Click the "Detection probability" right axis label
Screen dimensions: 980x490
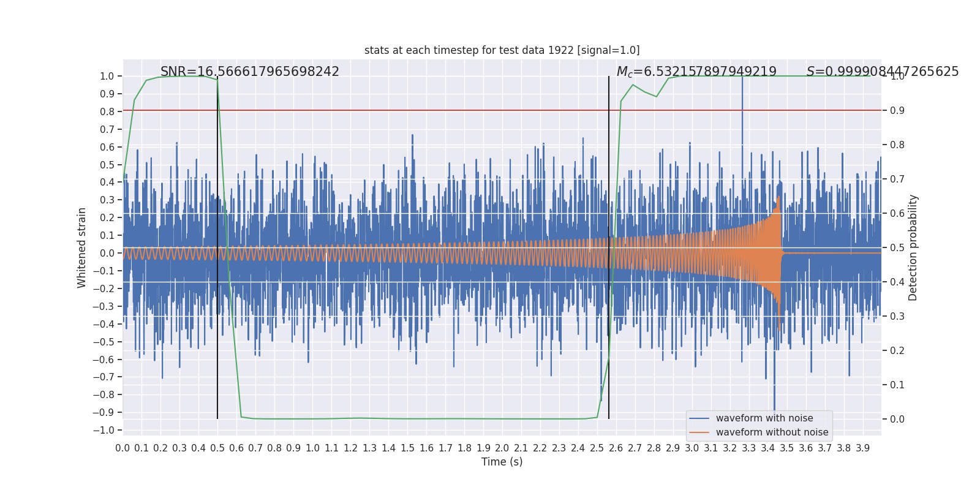tap(913, 247)
